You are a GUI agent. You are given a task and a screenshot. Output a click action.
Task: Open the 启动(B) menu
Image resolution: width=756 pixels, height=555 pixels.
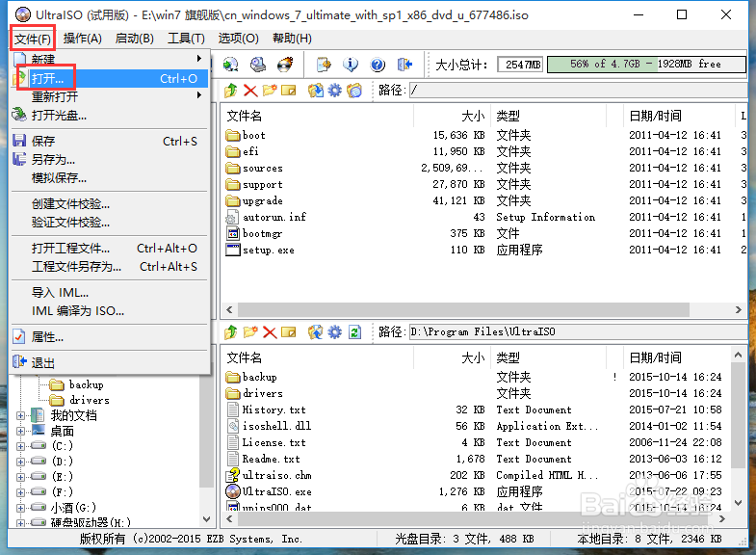pyautogui.click(x=135, y=39)
